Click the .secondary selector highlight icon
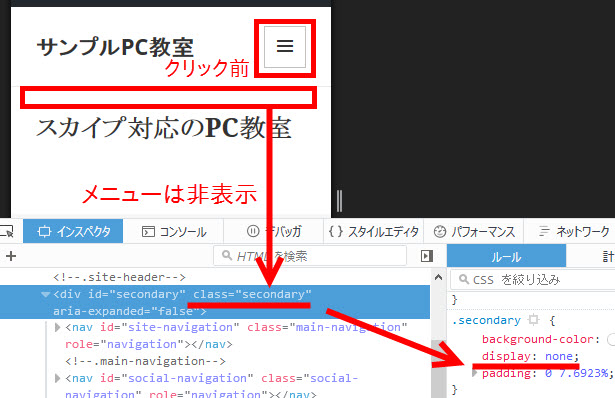 [x=533, y=320]
